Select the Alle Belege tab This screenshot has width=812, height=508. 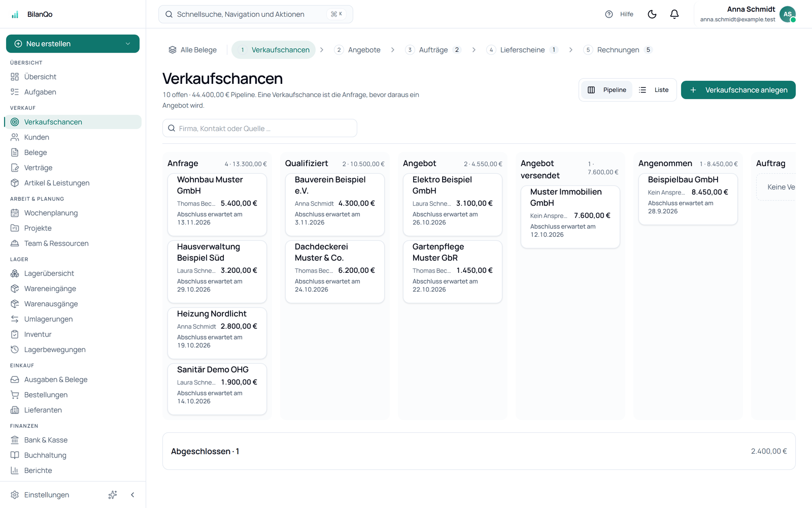pos(192,50)
